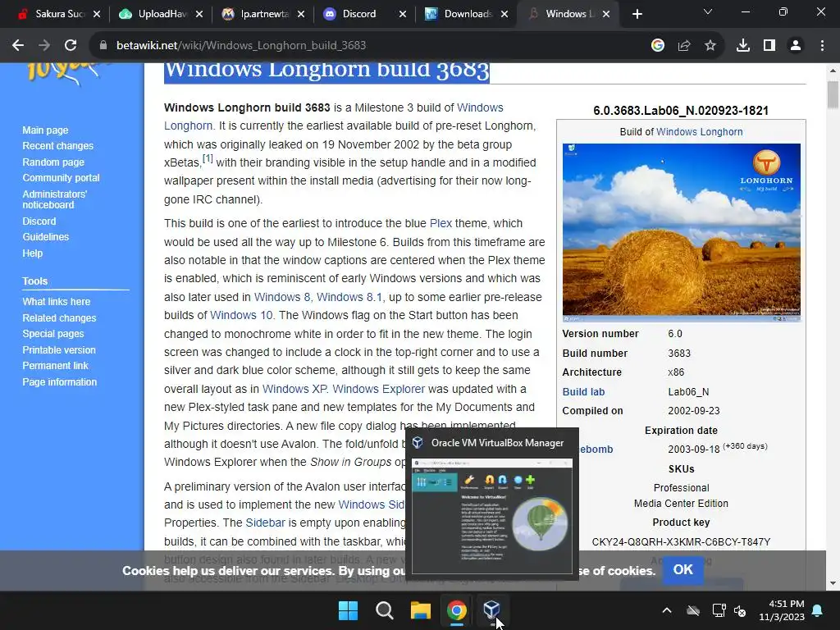Open Page information link
840x630 pixels.
tap(59, 382)
